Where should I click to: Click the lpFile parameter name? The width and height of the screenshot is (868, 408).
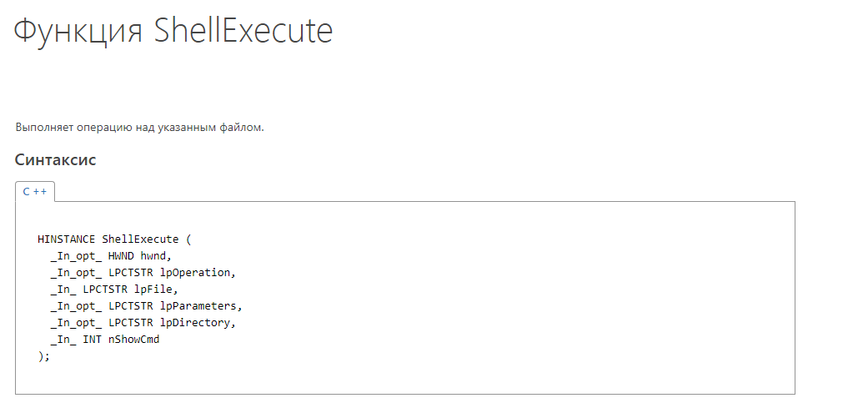tap(156, 289)
